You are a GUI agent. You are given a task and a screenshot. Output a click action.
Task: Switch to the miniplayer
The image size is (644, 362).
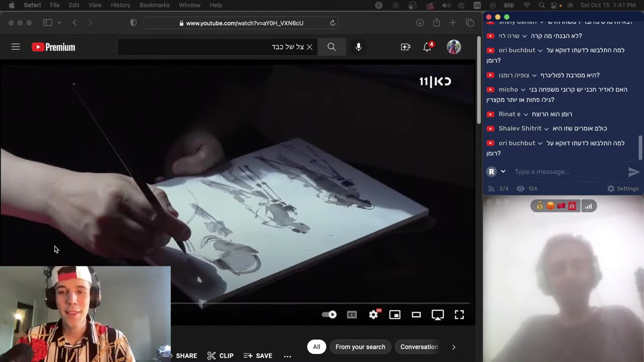(x=395, y=315)
